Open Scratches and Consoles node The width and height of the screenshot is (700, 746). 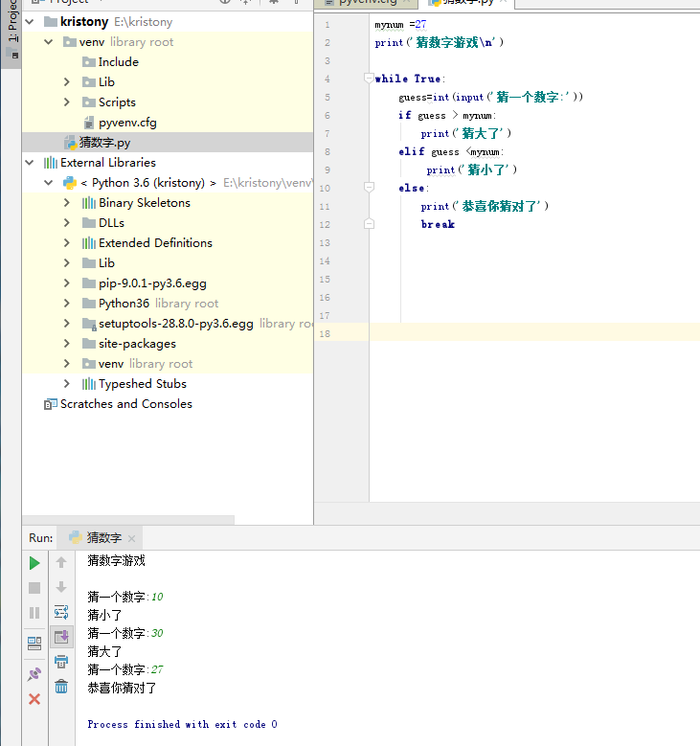[x=125, y=404]
